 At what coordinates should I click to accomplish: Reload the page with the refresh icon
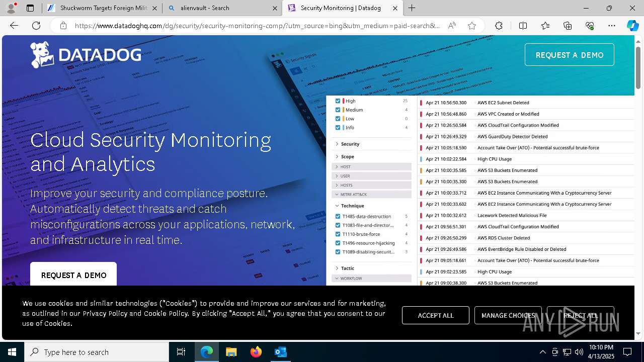[x=36, y=26]
